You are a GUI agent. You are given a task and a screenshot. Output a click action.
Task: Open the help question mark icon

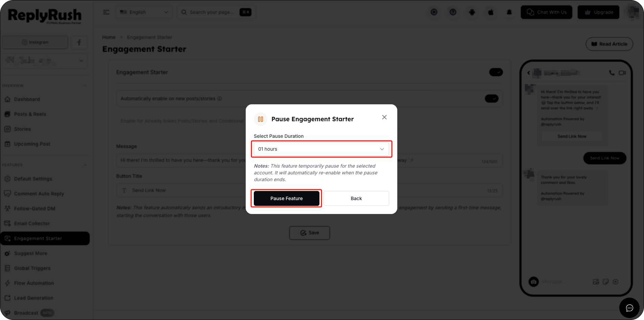[453, 12]
